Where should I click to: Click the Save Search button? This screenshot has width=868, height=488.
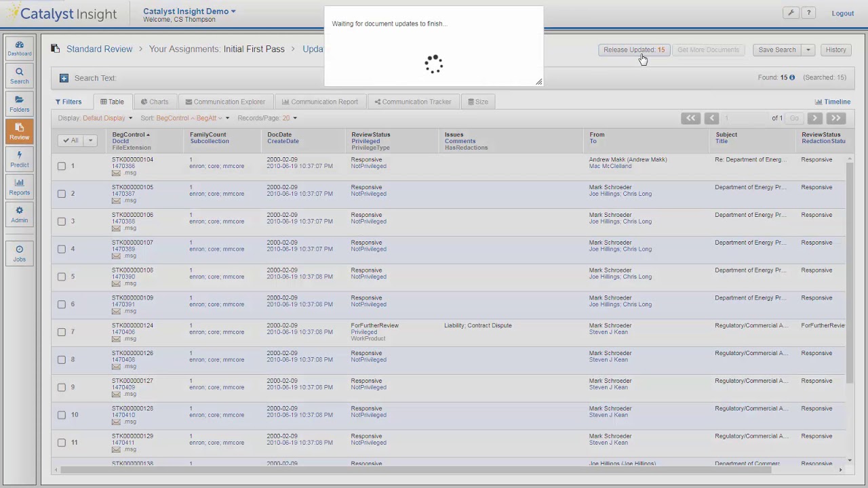click(x=777, y=49)
